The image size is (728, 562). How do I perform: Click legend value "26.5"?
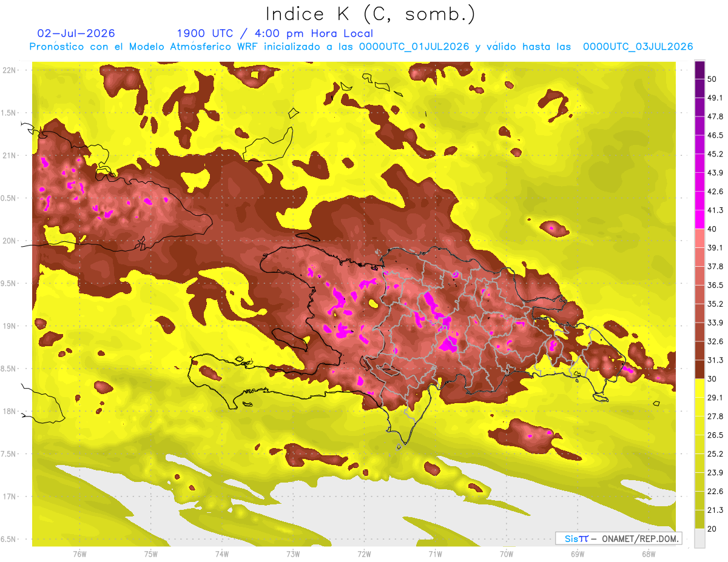click(x=716, y=435)
